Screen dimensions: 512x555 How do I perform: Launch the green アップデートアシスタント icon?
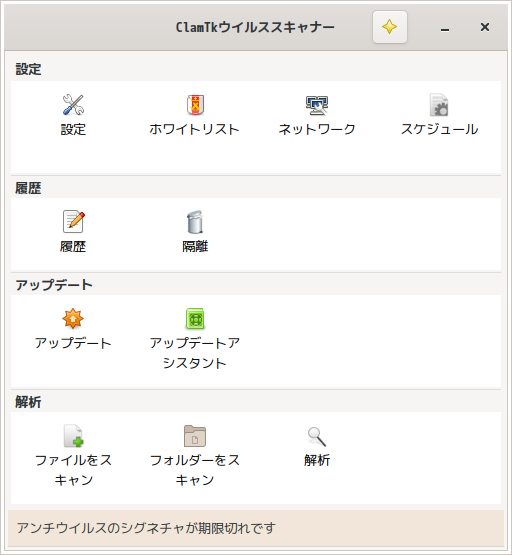pyautogui.click(x=195, y=319)
